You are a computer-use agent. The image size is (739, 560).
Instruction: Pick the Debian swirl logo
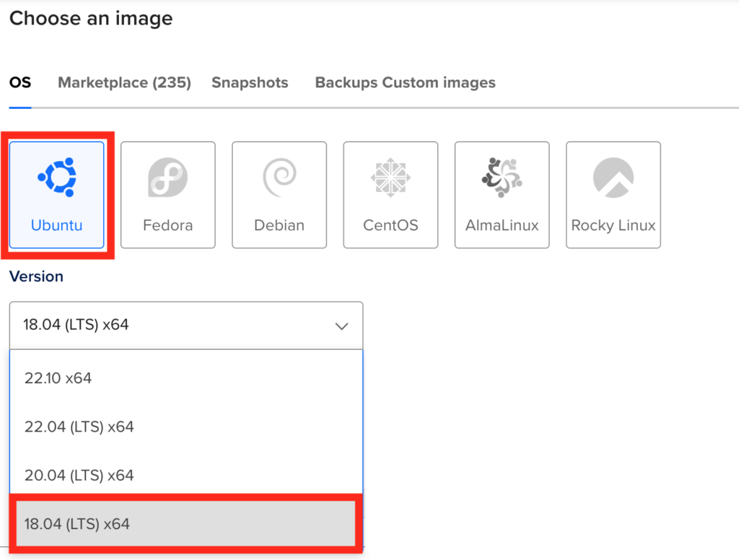pos(279,178)
